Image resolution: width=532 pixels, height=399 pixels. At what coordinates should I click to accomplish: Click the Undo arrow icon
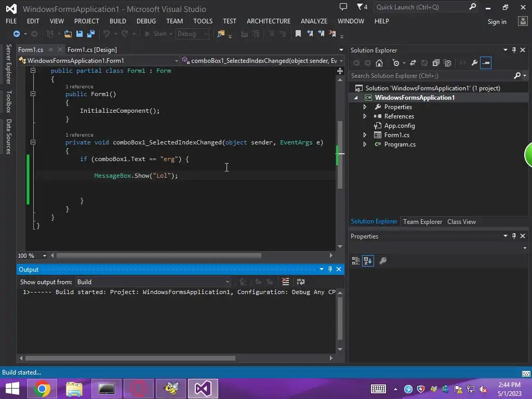click(107, 34)
